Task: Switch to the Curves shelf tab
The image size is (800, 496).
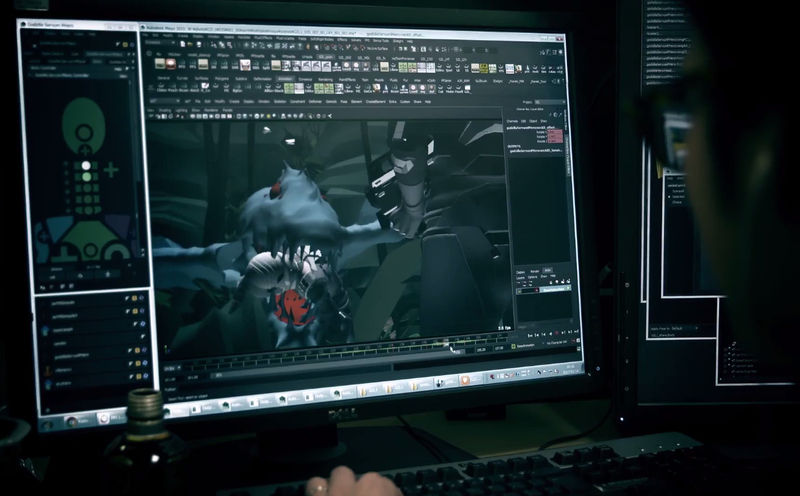Action: (182, 78)
